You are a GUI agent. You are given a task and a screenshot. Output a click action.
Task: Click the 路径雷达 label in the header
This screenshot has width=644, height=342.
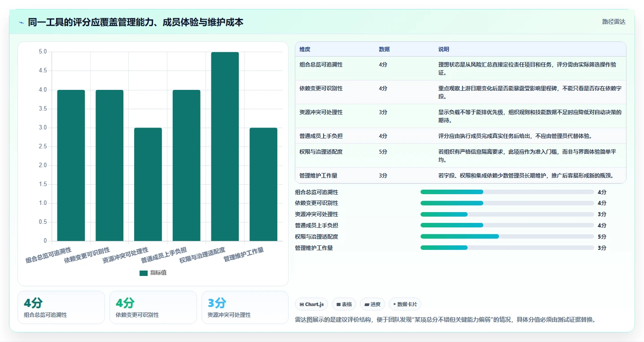613,22
